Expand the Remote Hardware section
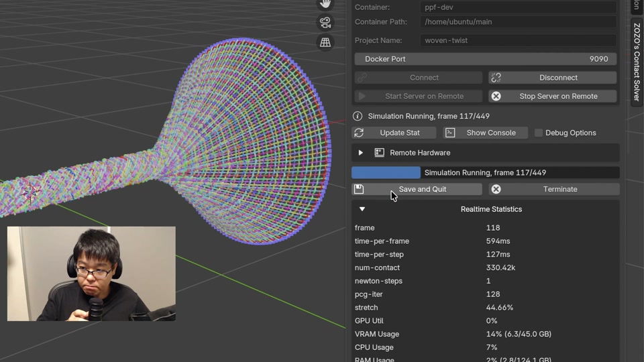This screenshot has height=362, width=644. tap(361, 153)
